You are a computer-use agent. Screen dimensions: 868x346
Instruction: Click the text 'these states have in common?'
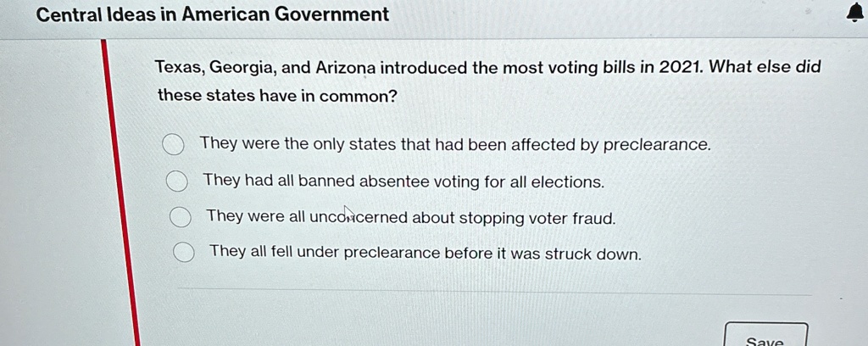[x=277, y=96]
